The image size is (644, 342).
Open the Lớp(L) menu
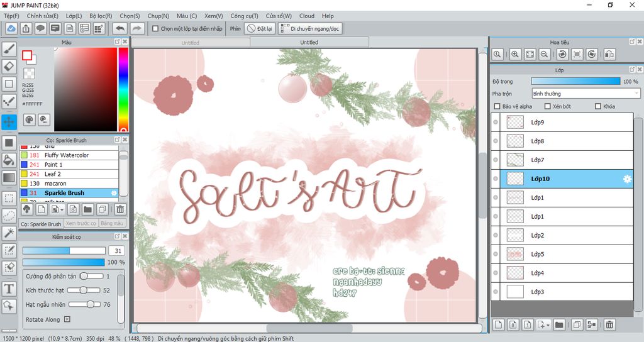[x=74, y=16]
